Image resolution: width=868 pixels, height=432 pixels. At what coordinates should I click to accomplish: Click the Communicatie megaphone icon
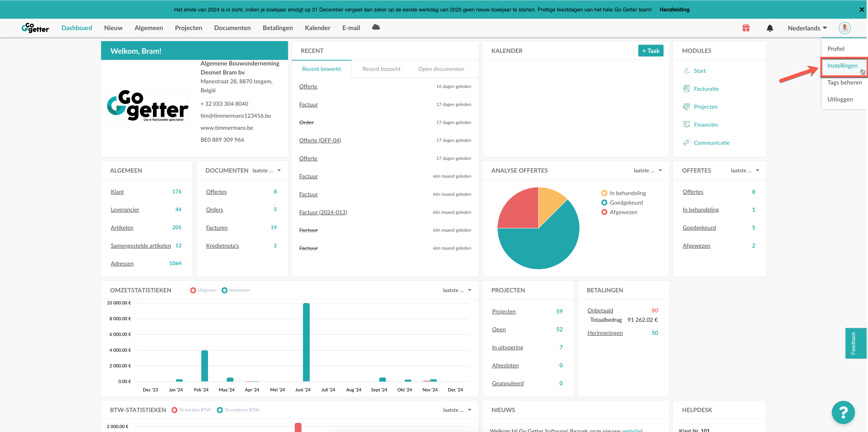pyautogui.click(x=686, y=143)
